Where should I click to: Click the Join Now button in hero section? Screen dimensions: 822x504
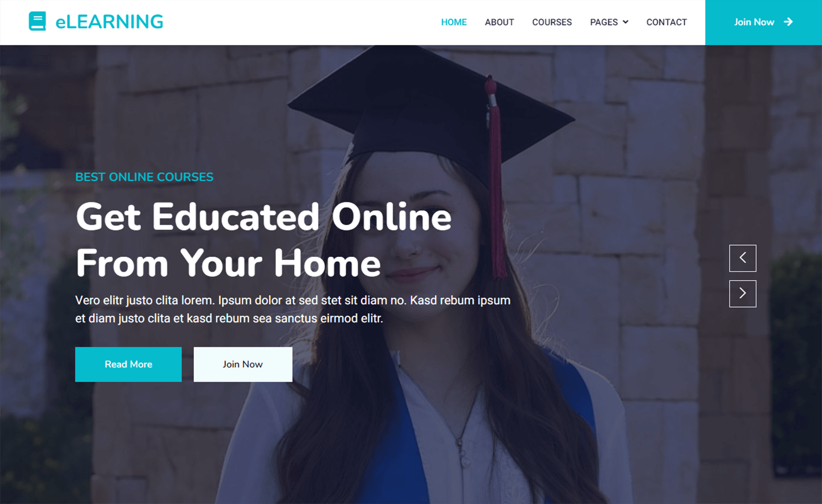(242, 363)
